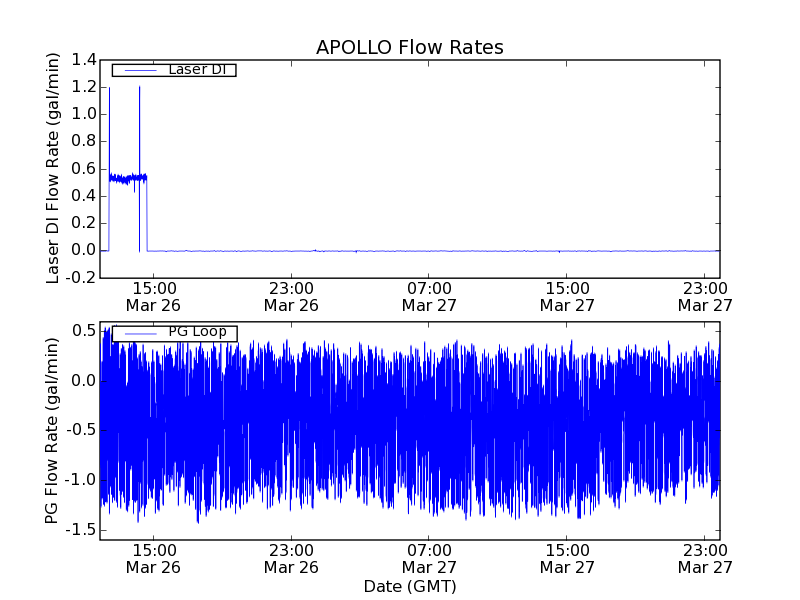The width and height of the screenshot is (800, 600).
Task: Click the upper plot's '15:00 Mar 27' date label
Action: click(x=567, y=297)
